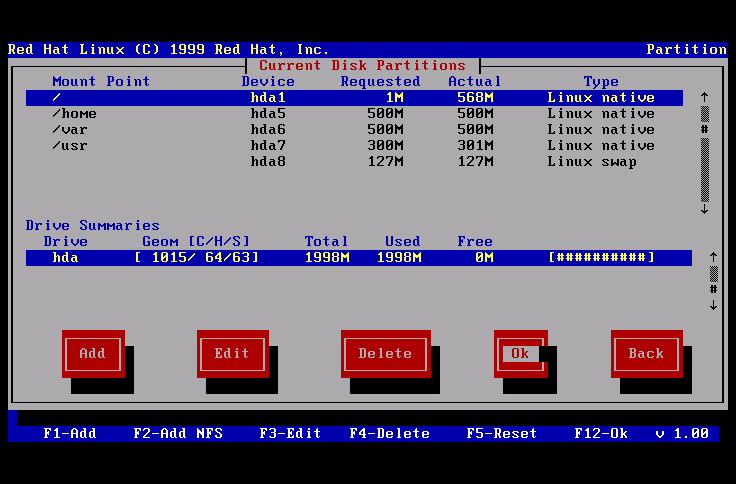
Task: Click the partition list scrollbar # thumb
Action: [705, 129]
